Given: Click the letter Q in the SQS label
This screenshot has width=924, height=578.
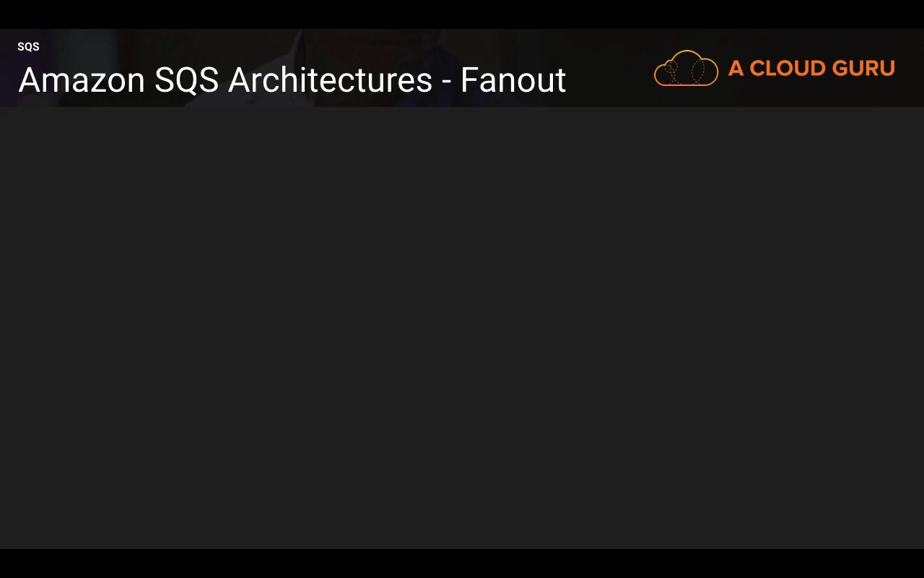Looking at the screenshot, I should pyautogui.click(x=28, y=47).
